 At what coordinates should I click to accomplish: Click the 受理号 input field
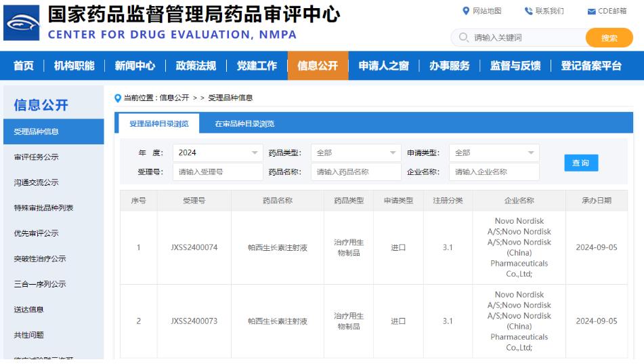[x=217, y=172]
